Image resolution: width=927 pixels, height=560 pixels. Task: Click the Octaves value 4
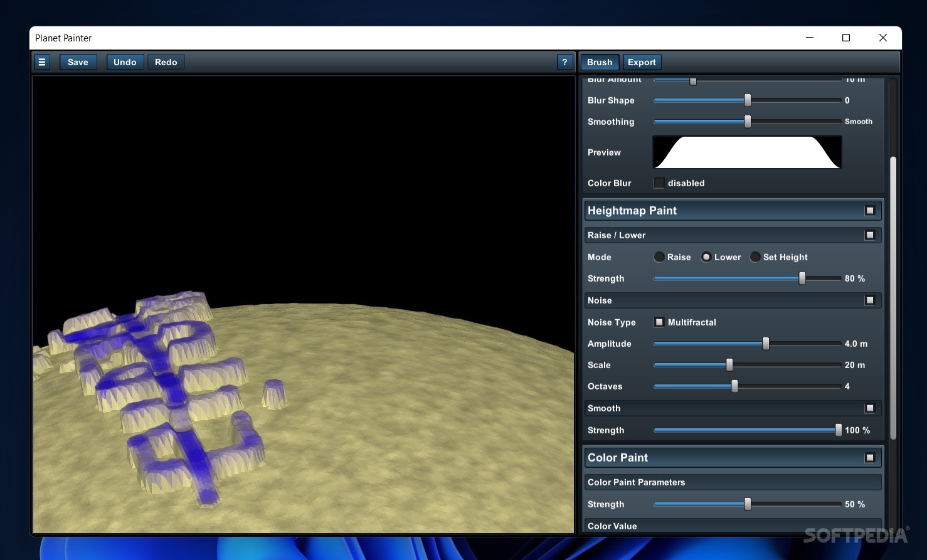click(847, 386)
